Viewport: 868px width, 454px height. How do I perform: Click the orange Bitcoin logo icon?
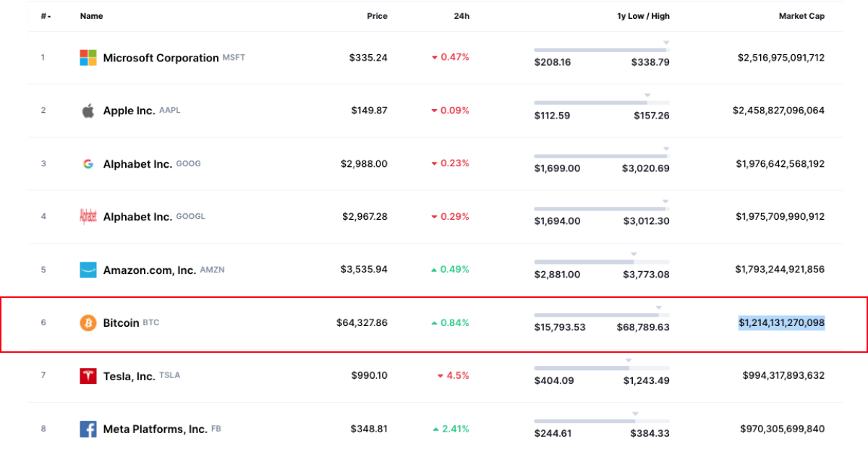88,323
